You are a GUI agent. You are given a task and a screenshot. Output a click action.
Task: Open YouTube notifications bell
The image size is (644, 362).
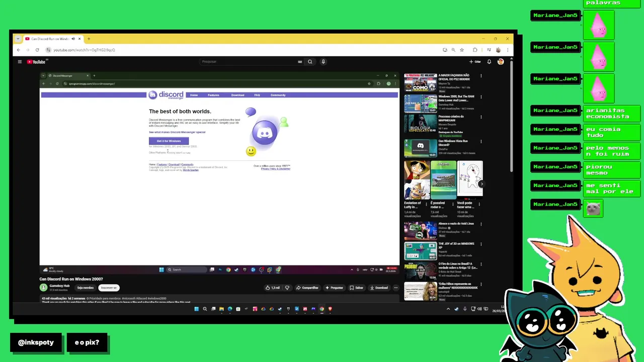coord(489,62)
